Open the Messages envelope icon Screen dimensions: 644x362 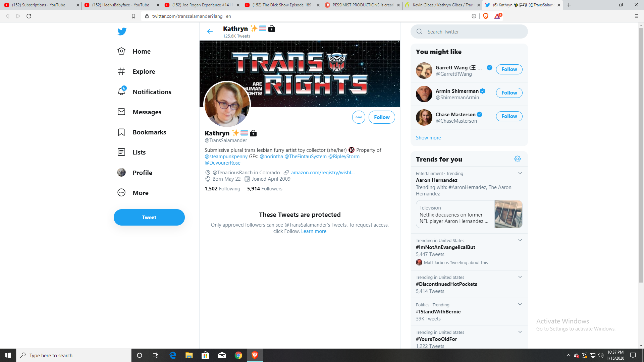[x=121, y=112]
